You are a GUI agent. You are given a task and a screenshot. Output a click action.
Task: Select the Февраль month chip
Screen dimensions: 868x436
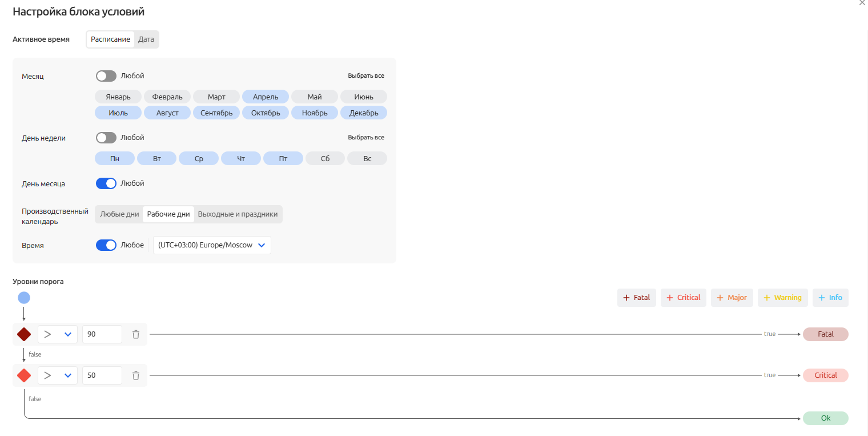coord(167,97)
